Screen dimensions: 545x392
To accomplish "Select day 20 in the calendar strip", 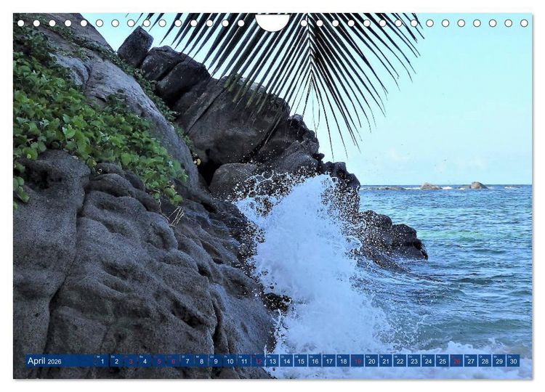I will (372, 361).
